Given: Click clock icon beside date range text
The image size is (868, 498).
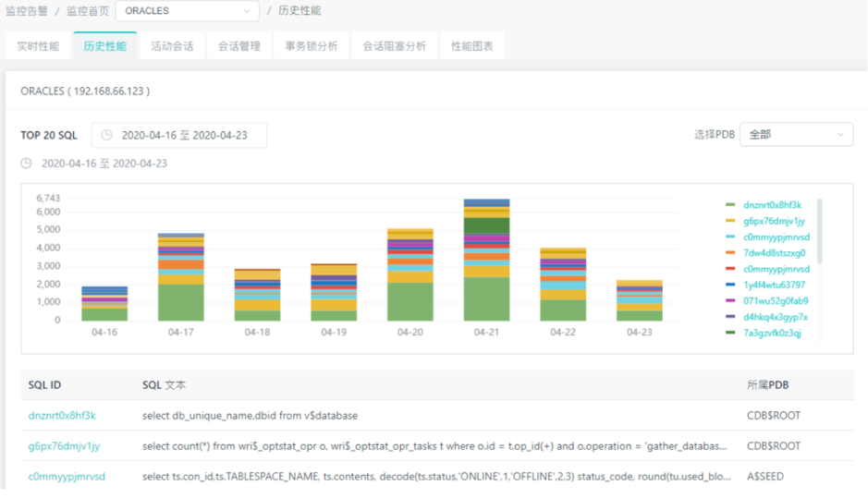Looking at the screenshot, I should click(27, 164).
